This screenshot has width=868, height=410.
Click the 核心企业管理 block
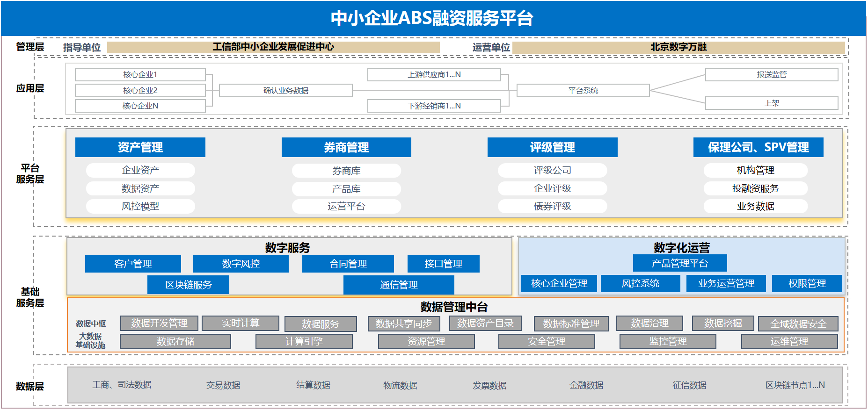559,283
